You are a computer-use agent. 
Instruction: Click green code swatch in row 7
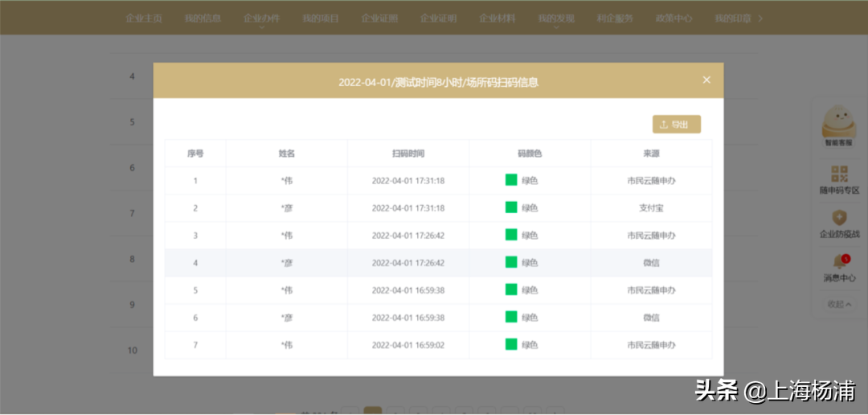pyautogui.click(x=511, y=345)
